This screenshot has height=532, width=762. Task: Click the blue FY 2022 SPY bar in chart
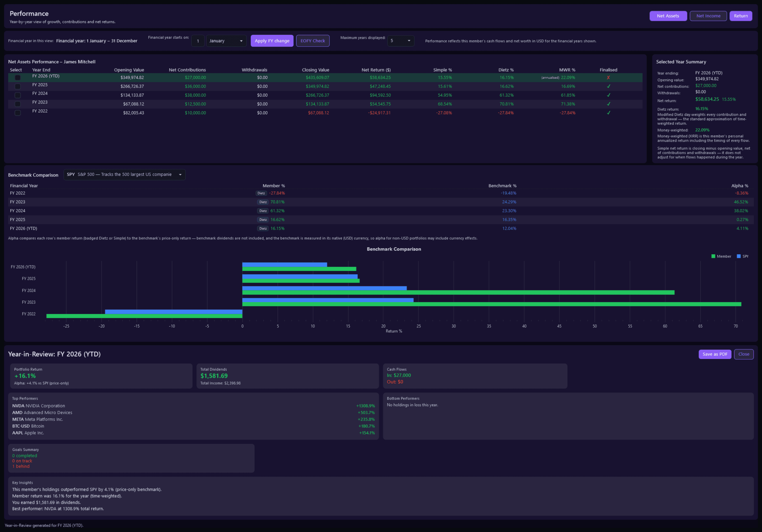[174, 312]
